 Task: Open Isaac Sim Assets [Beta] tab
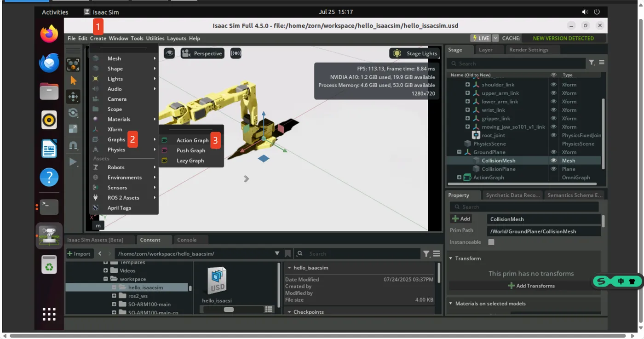(100, 240)
